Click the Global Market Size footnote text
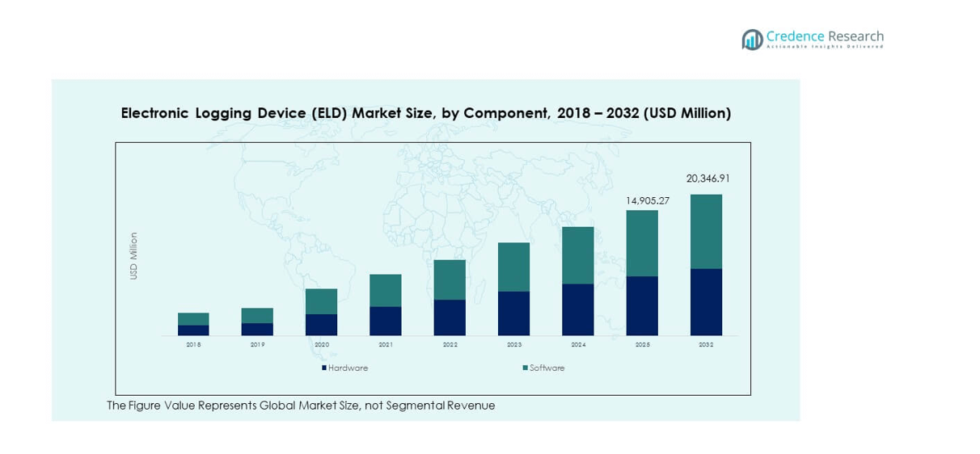Viewport: 980px width, 454px height. [301, 406]
